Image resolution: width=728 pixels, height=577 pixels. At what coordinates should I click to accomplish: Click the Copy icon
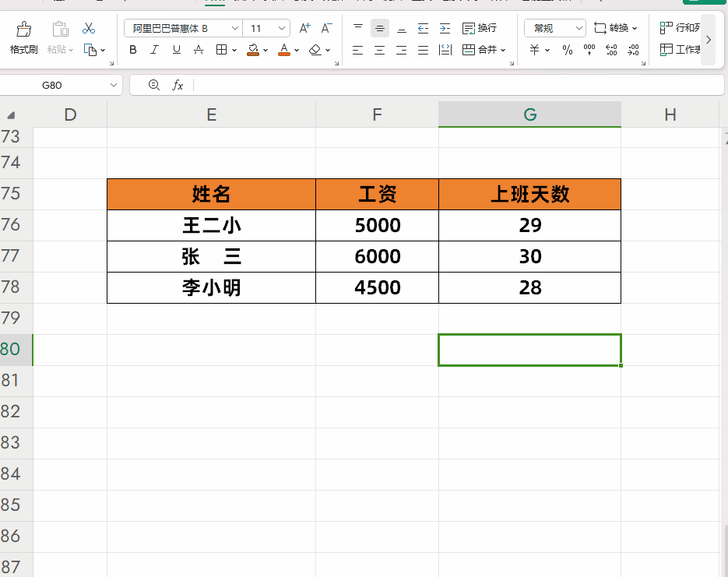(90, 50)
